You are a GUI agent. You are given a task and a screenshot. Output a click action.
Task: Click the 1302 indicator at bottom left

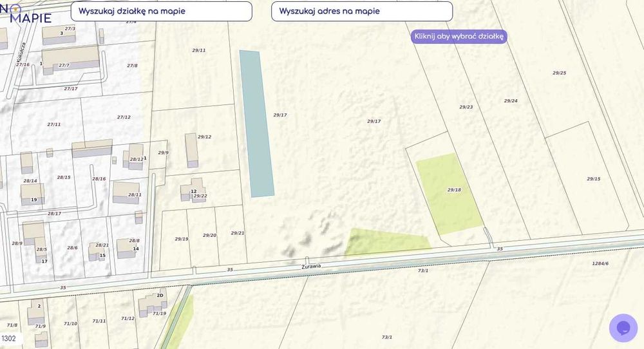[x=9, y=338]
